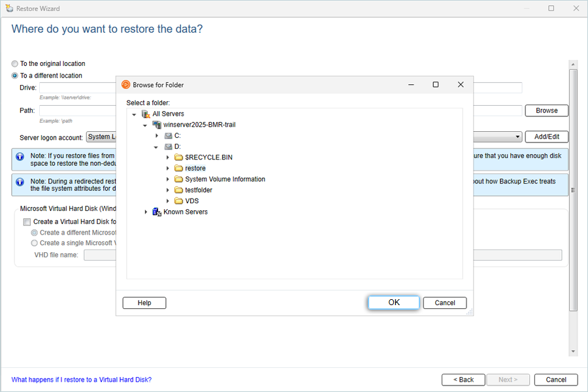Click the info icon beside the redirected restore note
This screenshot has height=392, width=588.
pos(20,182)
